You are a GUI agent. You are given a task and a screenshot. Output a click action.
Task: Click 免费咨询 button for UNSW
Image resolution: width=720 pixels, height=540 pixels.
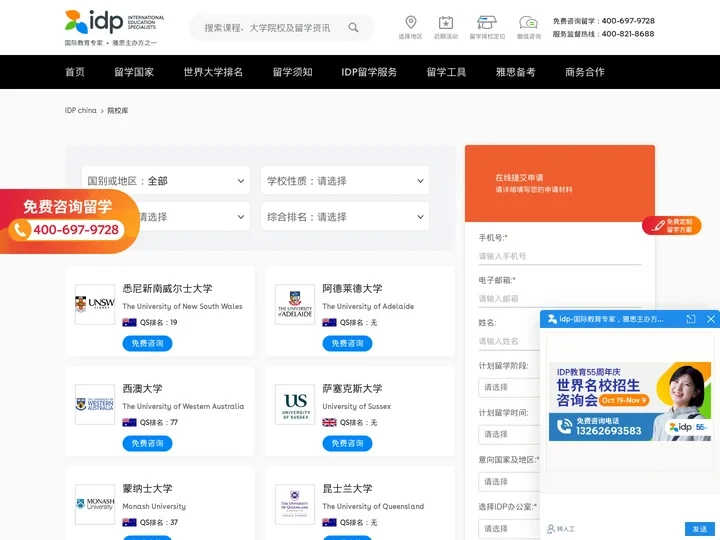pyautogui.click(x=147, y=343)
